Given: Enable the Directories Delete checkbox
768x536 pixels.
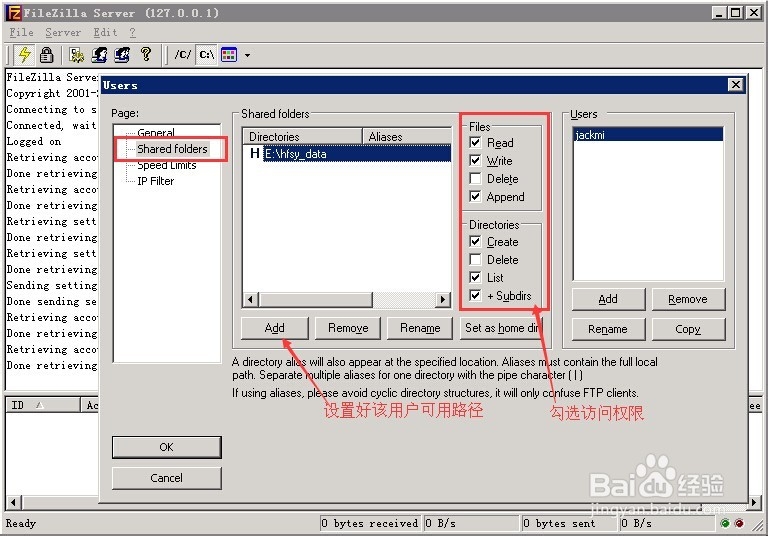Looking at the screenshot, I should (475, 259).
